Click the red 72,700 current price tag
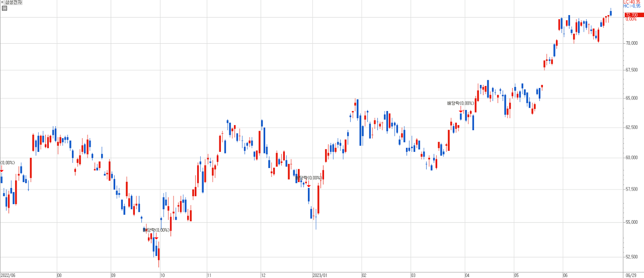Screen dimensions: 644x278 click(x=633, y=15)
